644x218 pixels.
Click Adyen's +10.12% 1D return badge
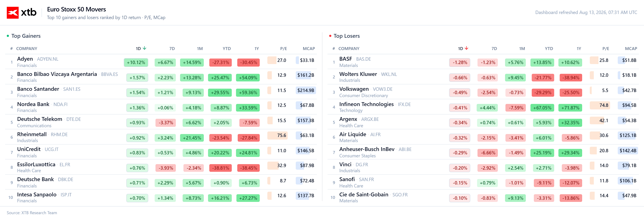point(136,63)
